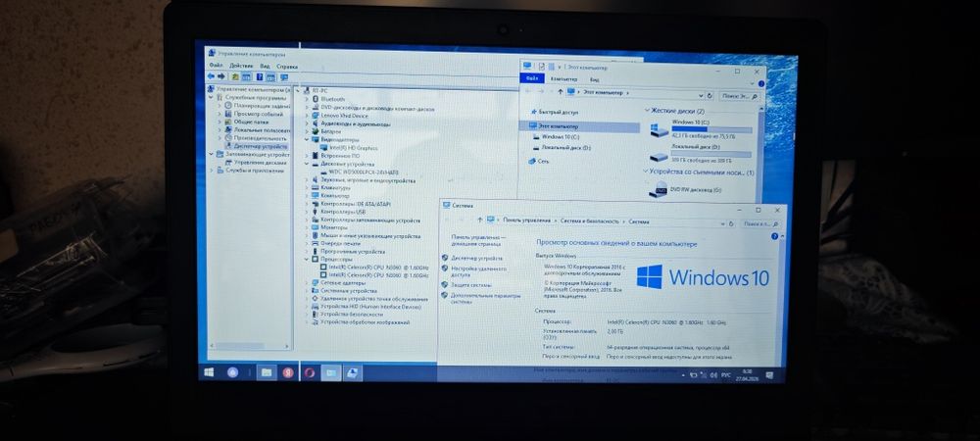This screenshot has width=980, height=441.
Task: Open the blue Файл tab in Explorer
Action: [532, 78]
